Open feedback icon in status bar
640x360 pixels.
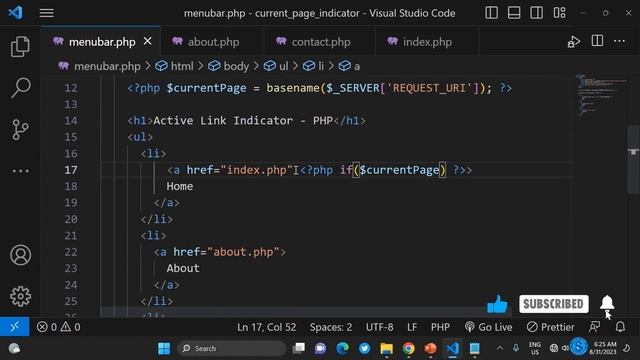pyautogui.click(x=595, y=327)
